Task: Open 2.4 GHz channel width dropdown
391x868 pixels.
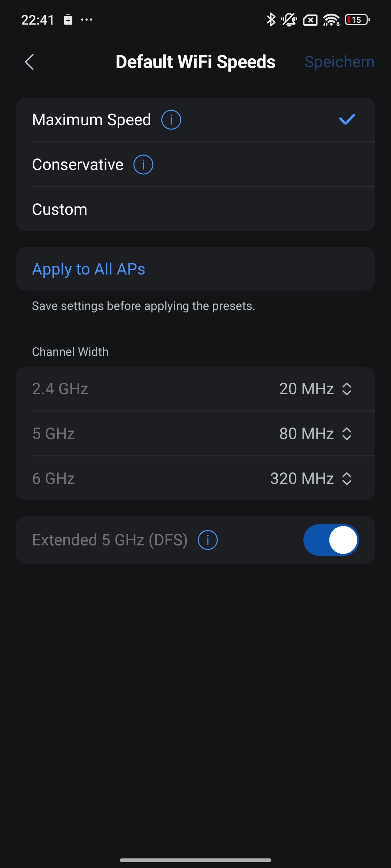Action: tap(315, 389)
